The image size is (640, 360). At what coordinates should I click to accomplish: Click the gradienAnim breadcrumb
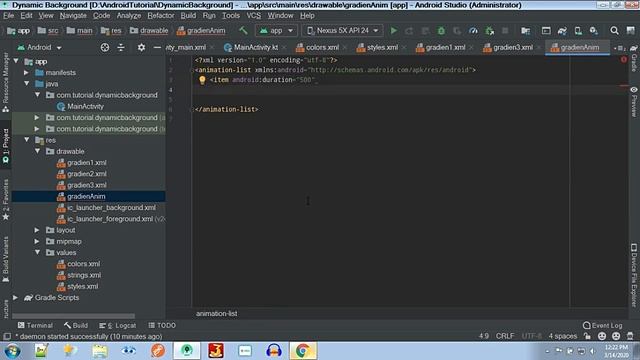(x=201, y=31)
